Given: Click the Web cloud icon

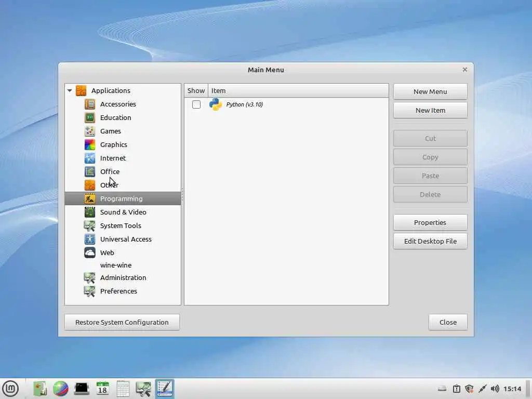Looking at the screenshot, I should tap(89, 253).
